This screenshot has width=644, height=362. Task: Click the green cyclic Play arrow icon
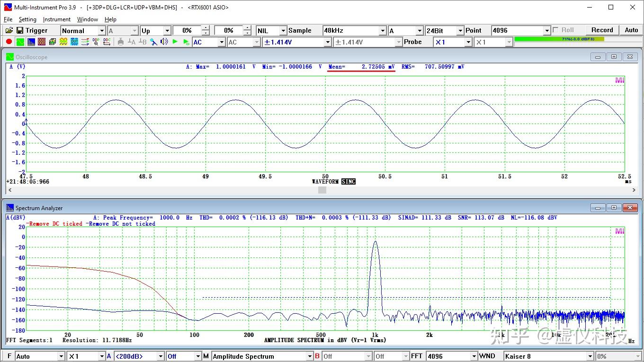click(x=186, y=42)
